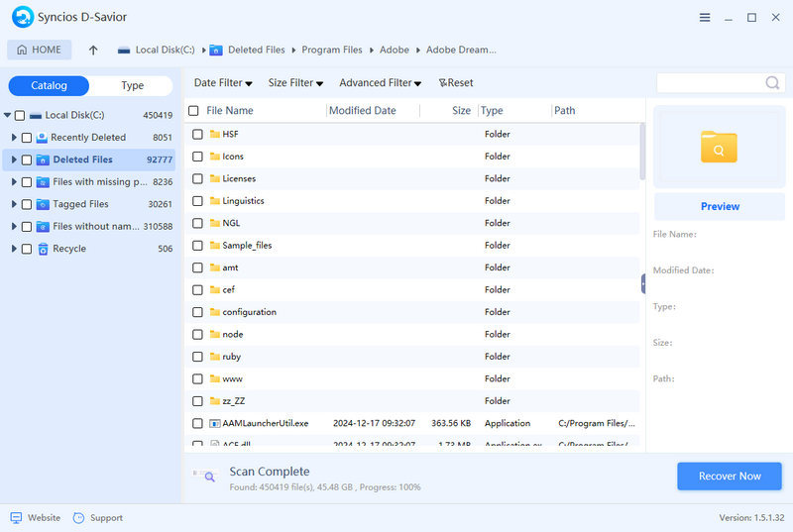Click the hamburger menu icon in title bar
The height and width of the screenshot is (532, 793).
pyautogui.click(x=705, y=18)
